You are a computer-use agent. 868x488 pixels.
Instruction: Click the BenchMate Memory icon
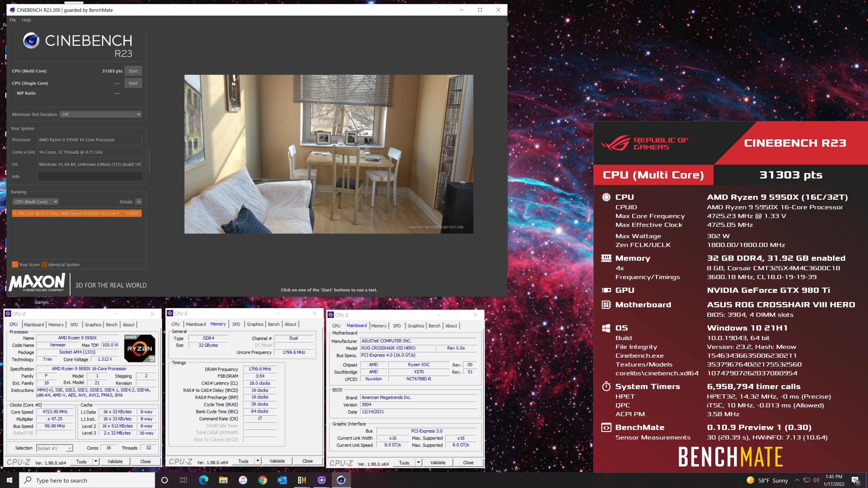tap(606, 258)
